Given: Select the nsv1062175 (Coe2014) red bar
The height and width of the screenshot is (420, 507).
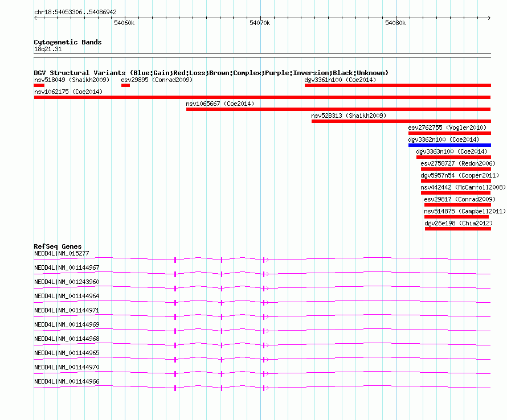Looking at the screenshot, I should click(x=262, y=97).
